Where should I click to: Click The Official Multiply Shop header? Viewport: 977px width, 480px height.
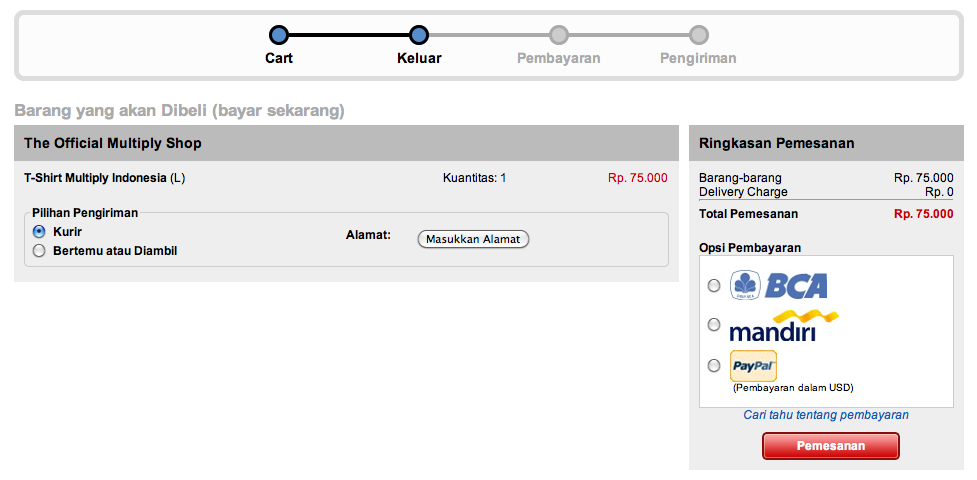[x=113, y=143]
